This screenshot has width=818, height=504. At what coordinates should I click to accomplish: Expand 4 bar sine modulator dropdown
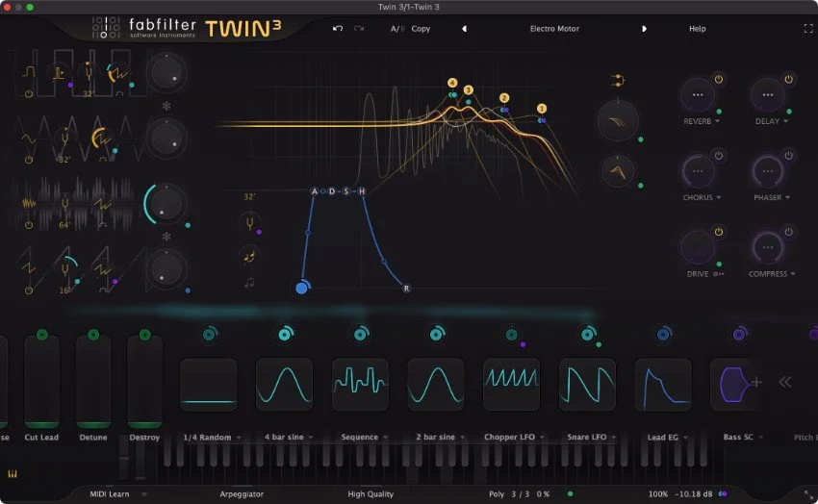311,438
